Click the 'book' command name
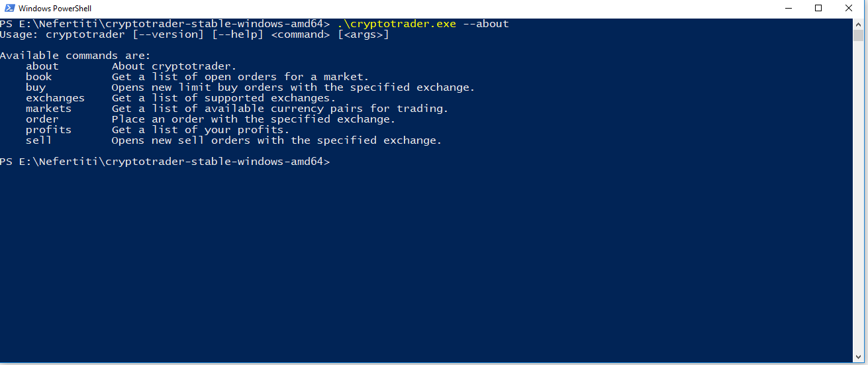Screen dimensions: 868x365 pos(38,77)
